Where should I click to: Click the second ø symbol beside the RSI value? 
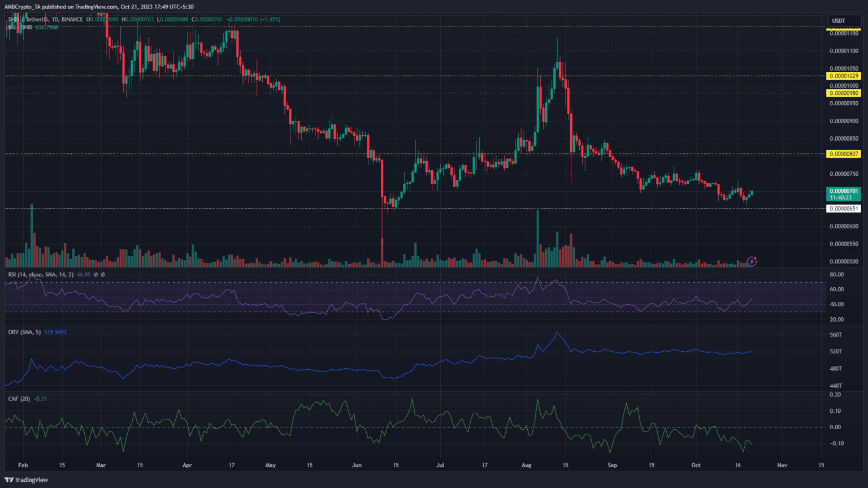point(103,275)
